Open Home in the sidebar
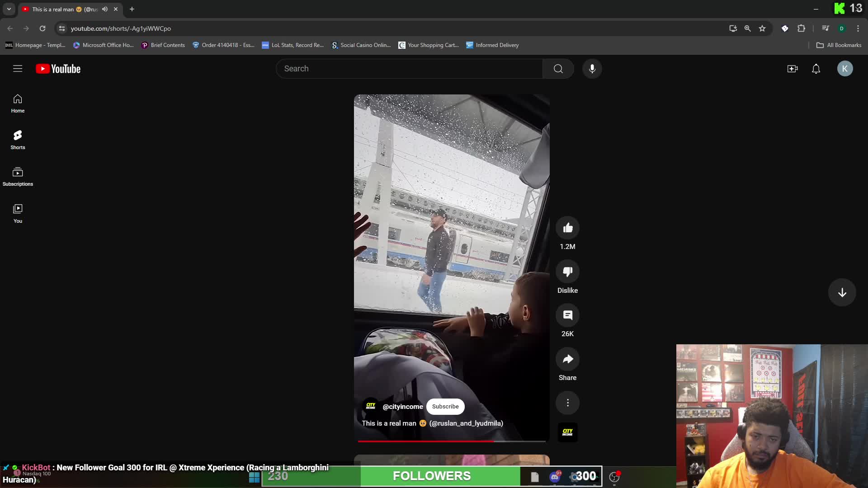The height and width of the screenshot is (488, 868). (x=18, y=103)
